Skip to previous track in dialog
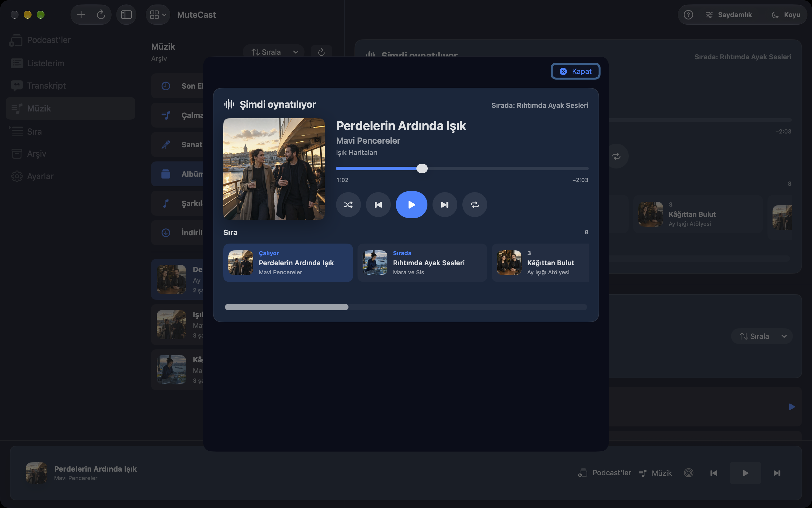 378,205
